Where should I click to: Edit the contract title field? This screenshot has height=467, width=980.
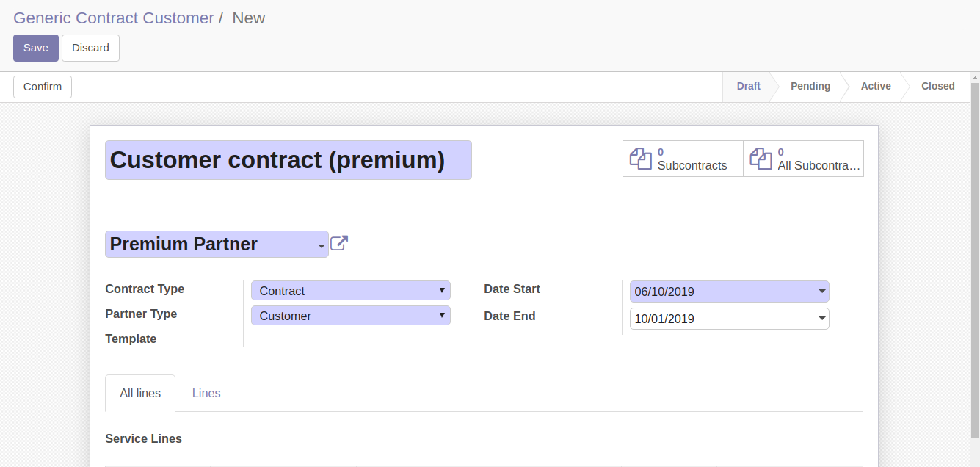[x=288, y=160]
